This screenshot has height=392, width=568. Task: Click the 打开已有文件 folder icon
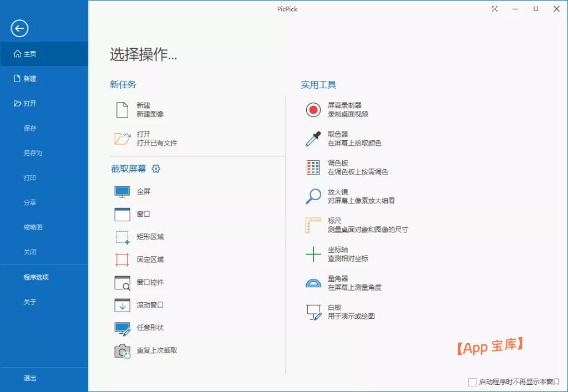[122, 139]
